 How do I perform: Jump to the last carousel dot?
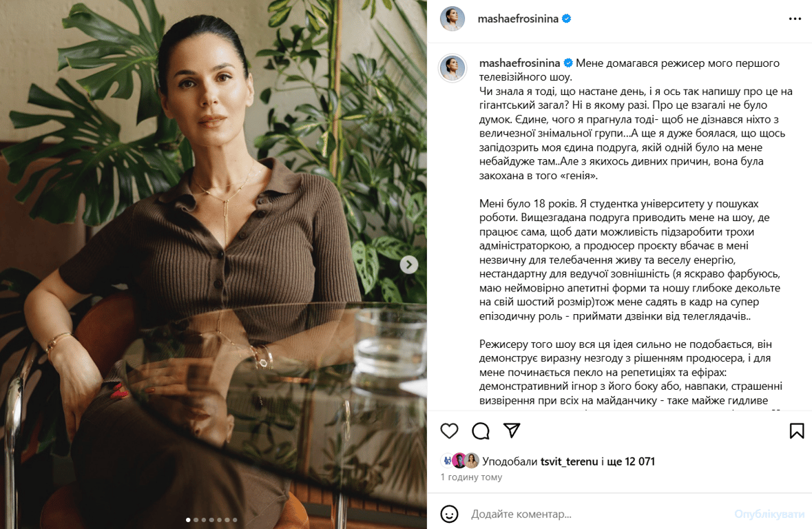235,519
